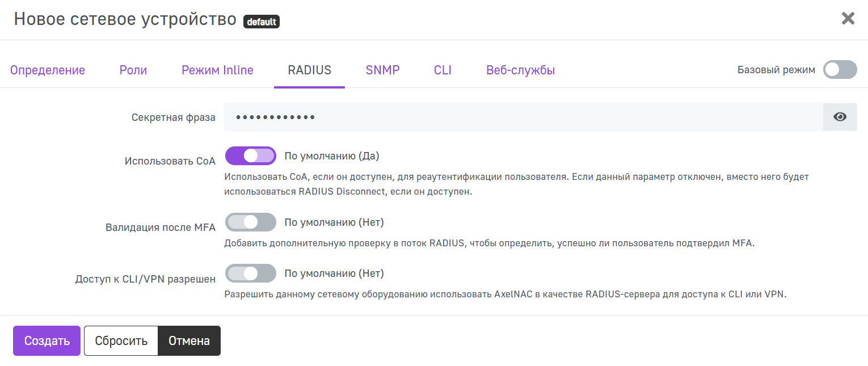This screenshot has height=366, width=868.
Task: Click the Секретная фраза field label
Action: point(173,117)
